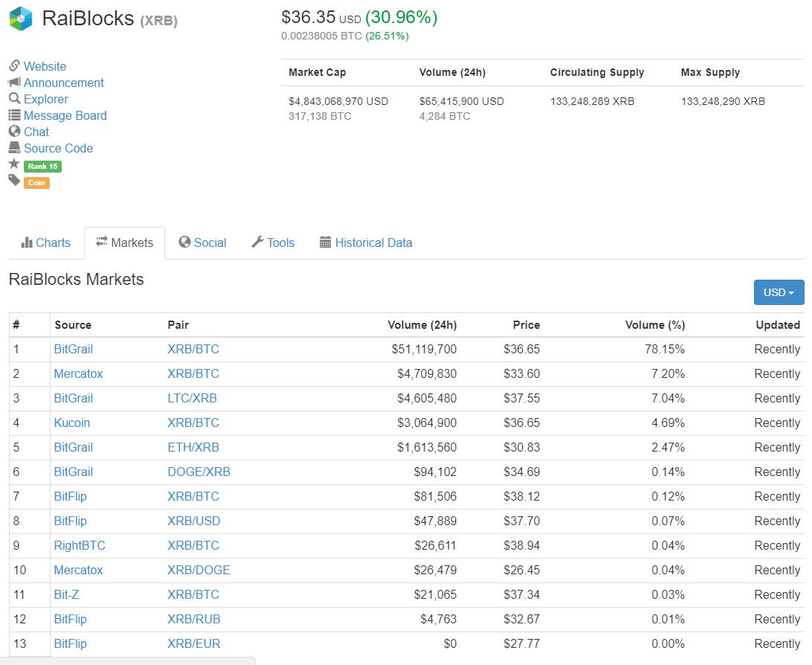Open the XRB/RUB pair link
Image resolution: width=812 pixels, height=665 pixels.
[193, 619]
